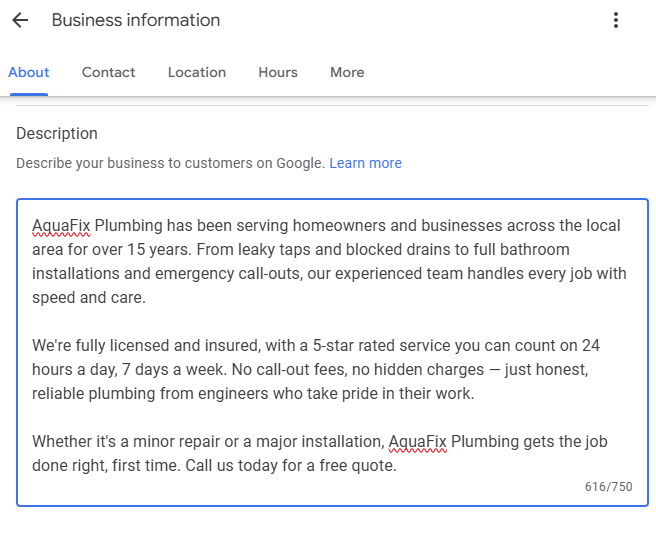
Task: Select the Hours tab
Action: [278, 72]
